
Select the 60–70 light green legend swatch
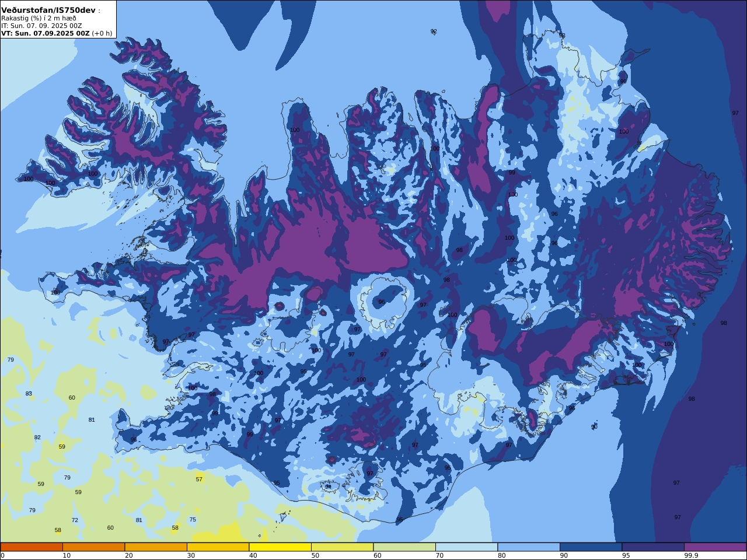pyautogui.click(x=404, y=547)
